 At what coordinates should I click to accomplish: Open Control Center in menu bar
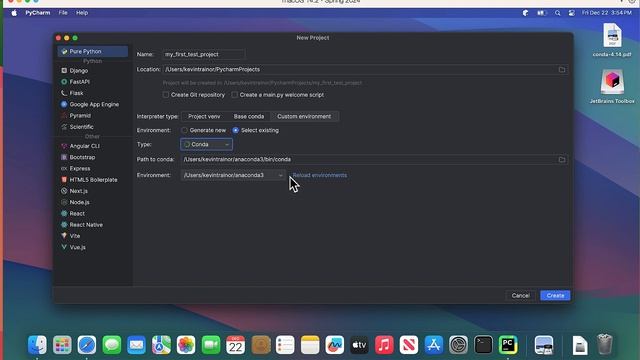tap(572, 13)
